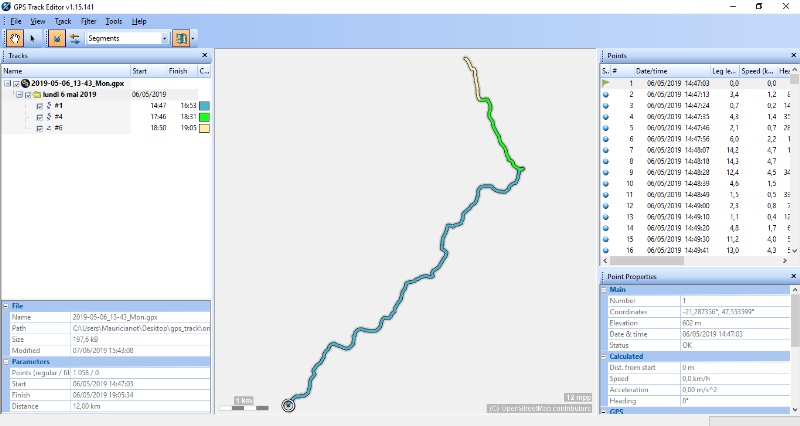
Task: Click the Elevation value 602 m
Action: pos(691,323)
